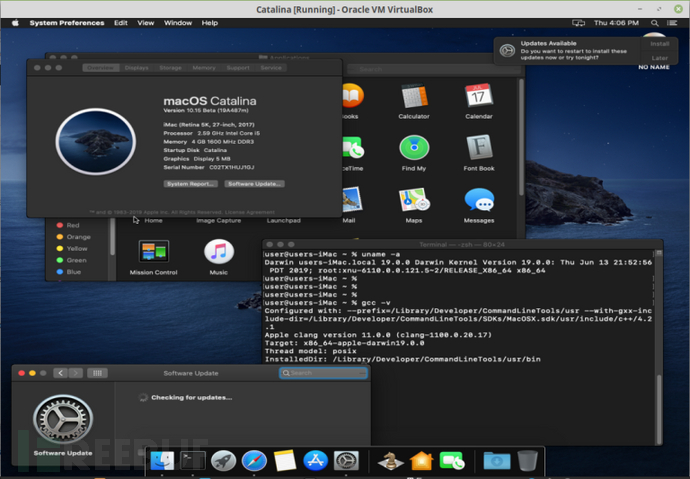
Task: Open Terminal from the Dock
Action: click(x=193, y=461)
